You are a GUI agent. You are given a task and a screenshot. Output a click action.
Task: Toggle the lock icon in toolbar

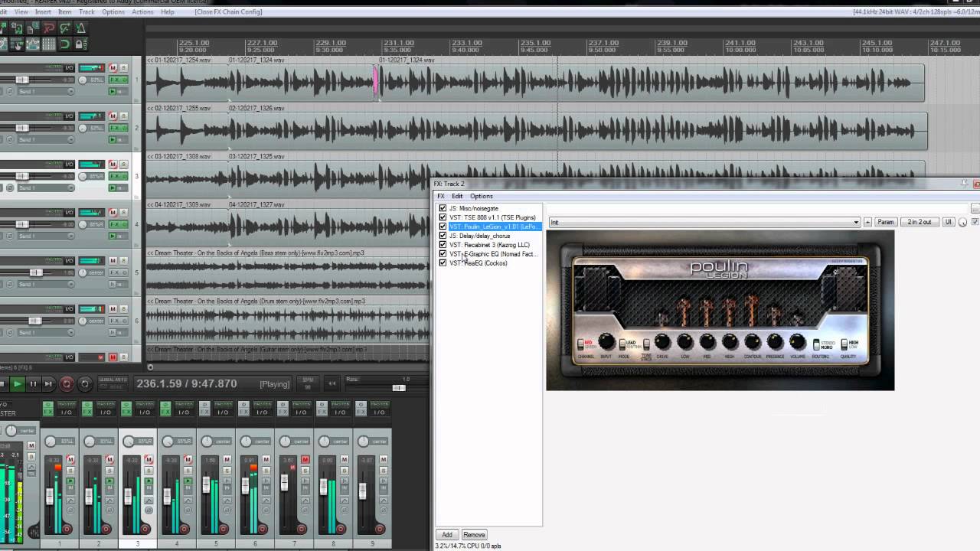(81, 44)
